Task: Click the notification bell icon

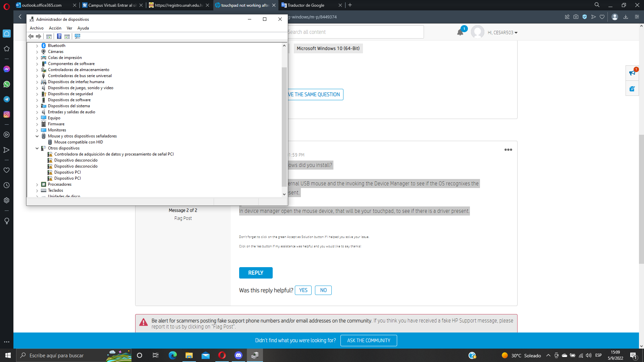Action: coord(460,32)
